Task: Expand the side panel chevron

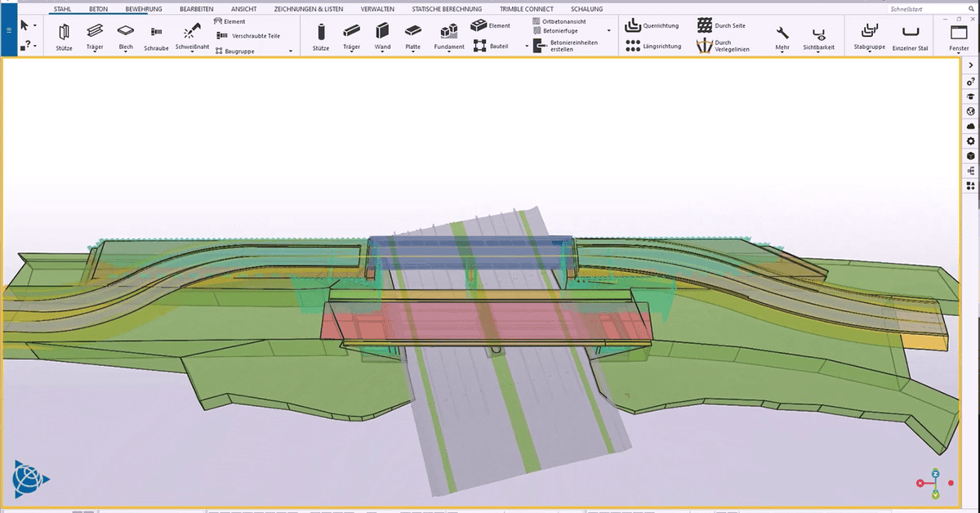Action: coord(970,65)
